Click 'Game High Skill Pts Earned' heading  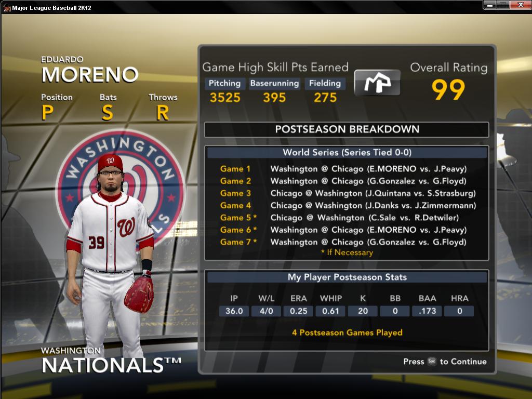(x=275, y=67)
